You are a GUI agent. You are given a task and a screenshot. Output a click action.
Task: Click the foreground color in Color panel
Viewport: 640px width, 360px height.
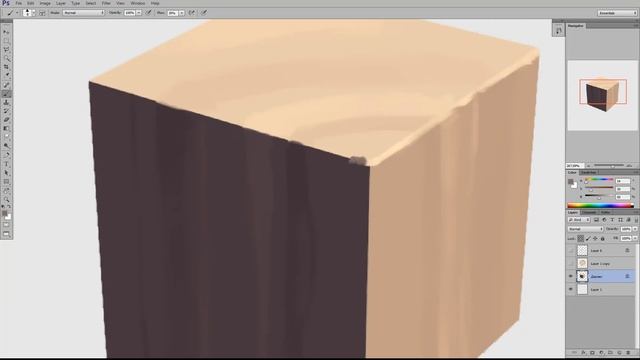click(x=571, y=182)
